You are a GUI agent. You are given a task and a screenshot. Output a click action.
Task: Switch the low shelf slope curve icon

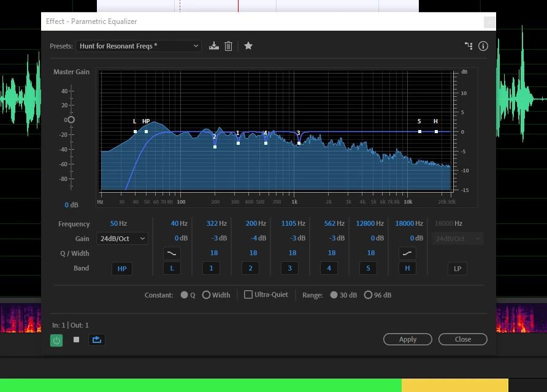click(172, 253)
